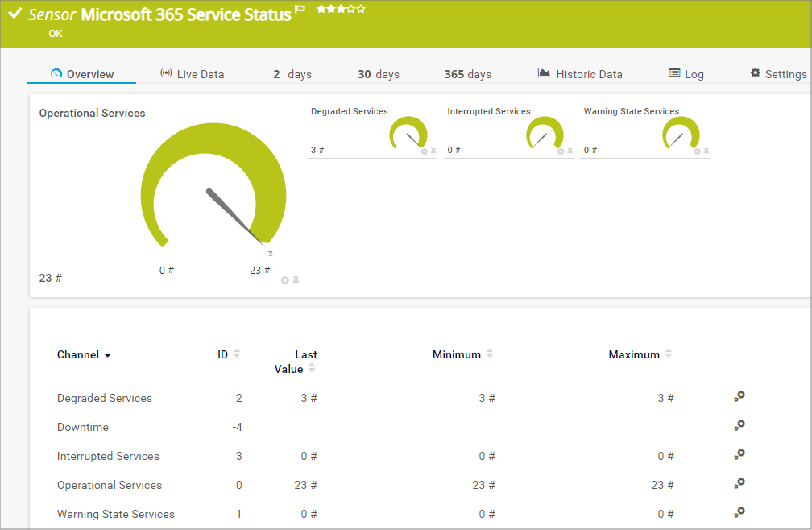Open settings gear for Degraded Services row

pyautogui.click(x=739, y=396)
